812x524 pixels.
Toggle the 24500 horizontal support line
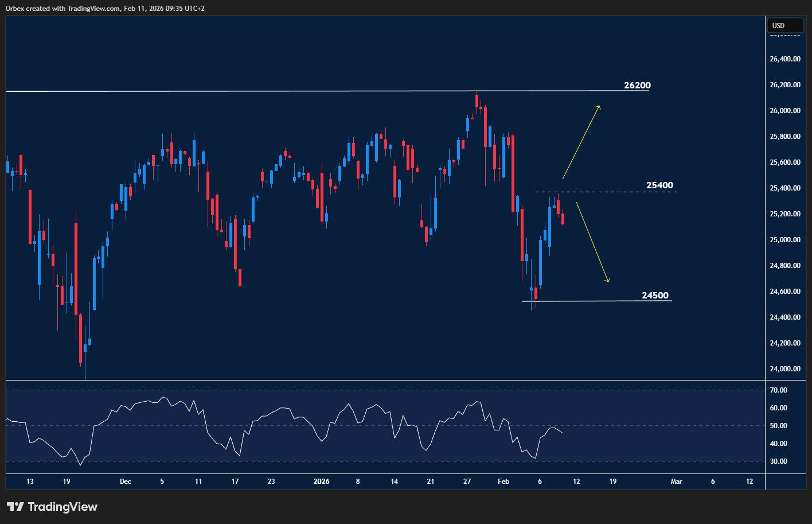coord(596,301)
